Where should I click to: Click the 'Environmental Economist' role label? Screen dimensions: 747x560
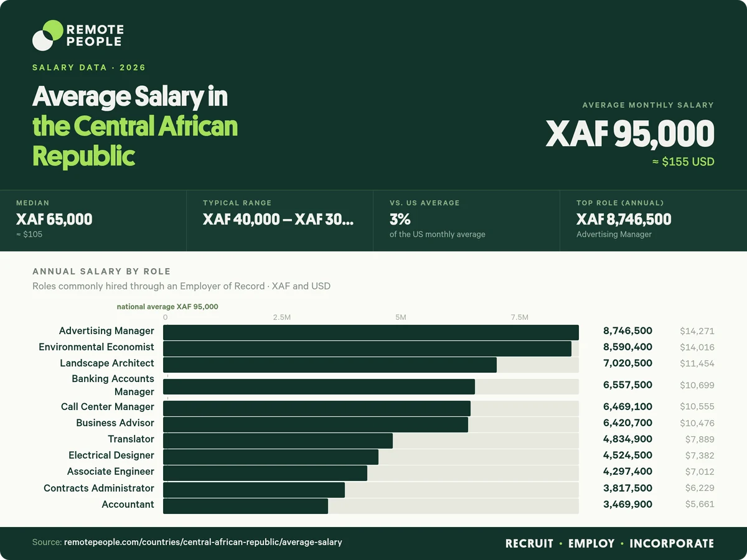(x=96, y=347)
